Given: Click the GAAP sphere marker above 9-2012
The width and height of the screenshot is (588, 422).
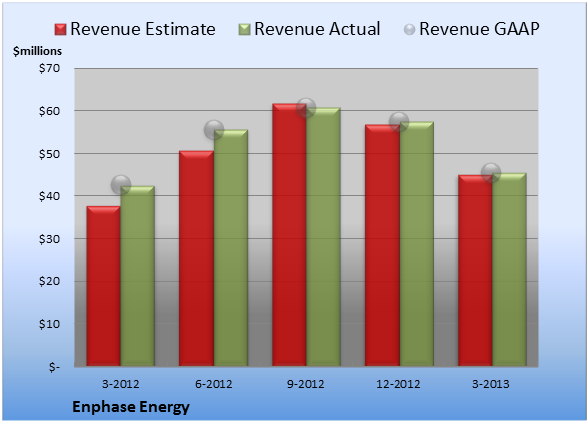Looking at the screenshot, I should click(306, 108).
